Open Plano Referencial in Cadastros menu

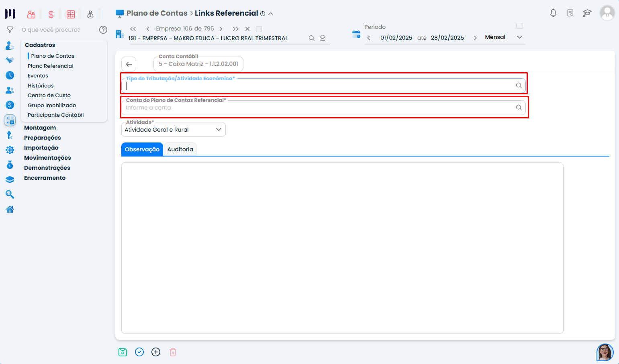[x=51, y=66]
